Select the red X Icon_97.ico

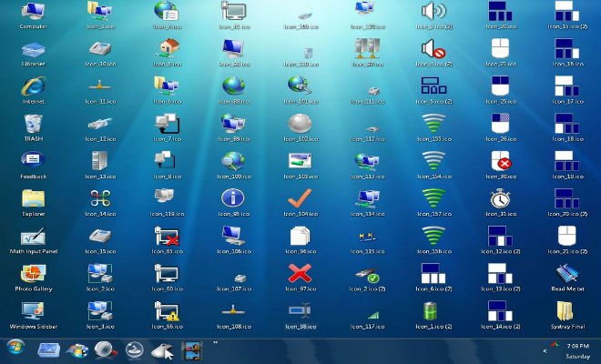click(300, 274)
